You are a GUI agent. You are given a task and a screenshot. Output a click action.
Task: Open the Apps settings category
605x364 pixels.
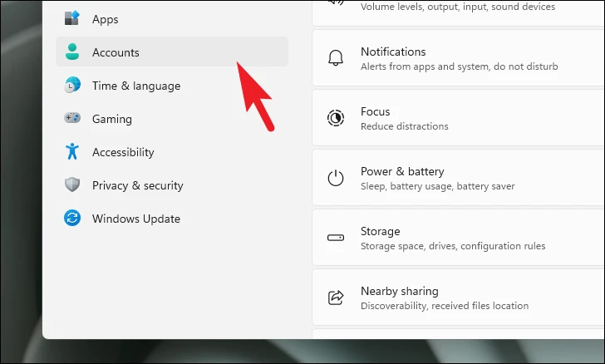[172, 19]
